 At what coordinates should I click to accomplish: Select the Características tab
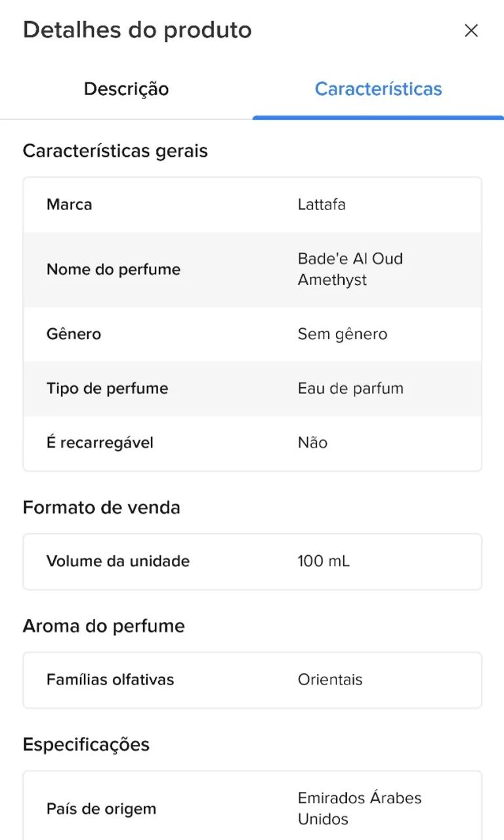(x=378, y=89)
